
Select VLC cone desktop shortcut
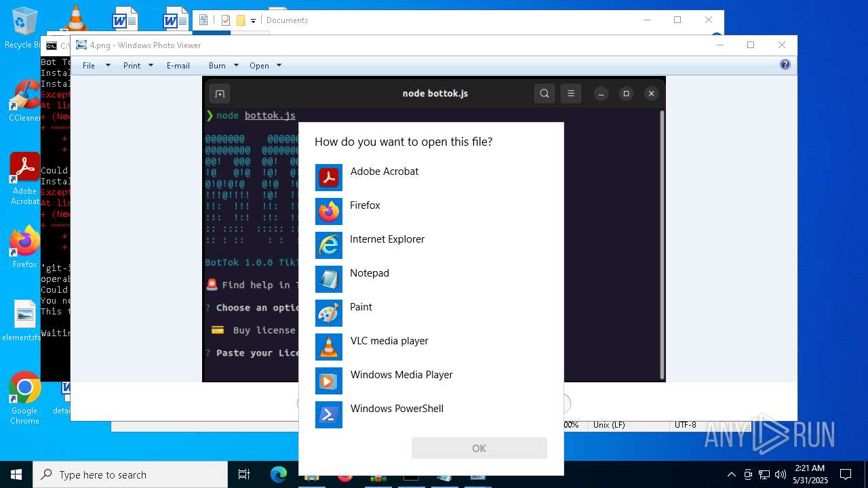(75, 18)
